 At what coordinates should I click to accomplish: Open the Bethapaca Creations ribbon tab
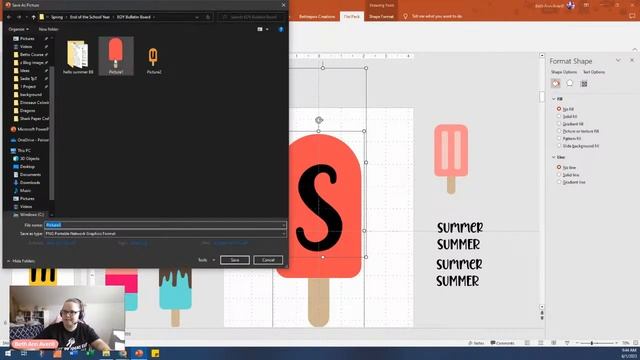pyautogui.click(x=317, y=17)
